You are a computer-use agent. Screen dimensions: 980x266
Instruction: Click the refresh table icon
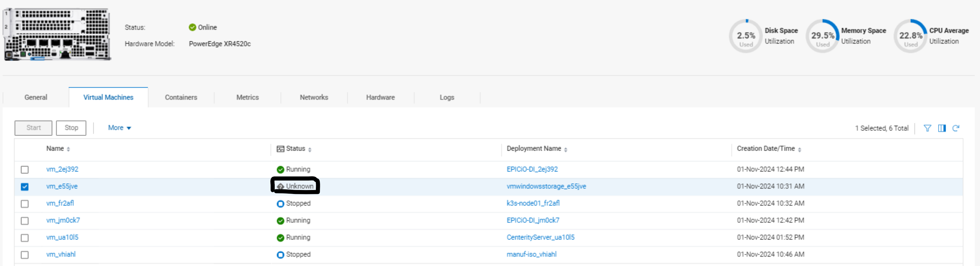tap(956, 128)
